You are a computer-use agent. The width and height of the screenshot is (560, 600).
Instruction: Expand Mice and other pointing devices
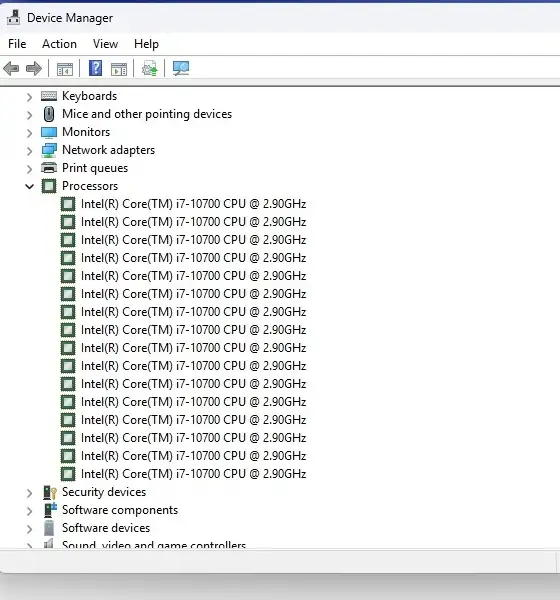point(29,115)
